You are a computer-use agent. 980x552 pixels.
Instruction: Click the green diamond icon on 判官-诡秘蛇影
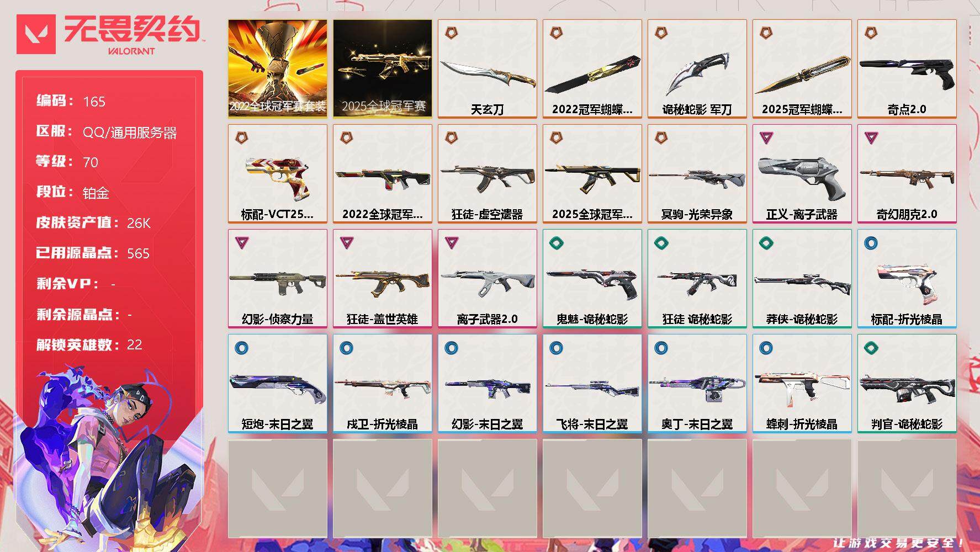pyautogui.click(x=871, y=348)
